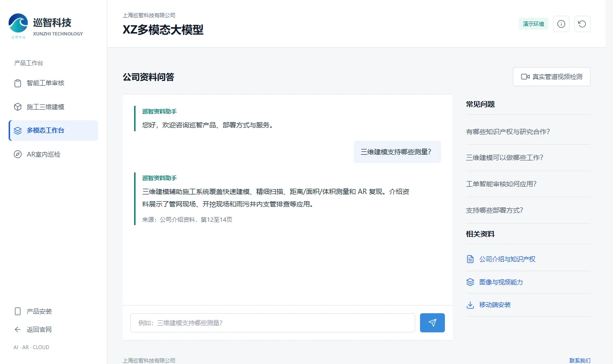Send the message with paper plane button
613x364 pixels.
432,323
